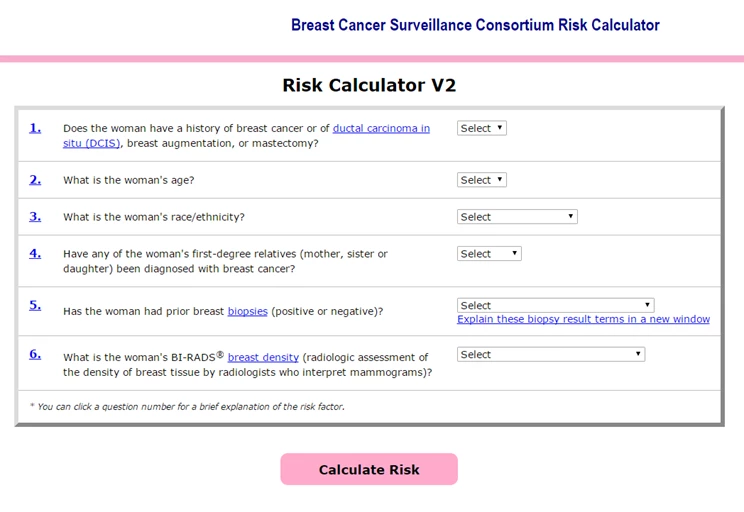Click the Breast Cancer Surveillance Consortium title

click(x=475, y=25)
